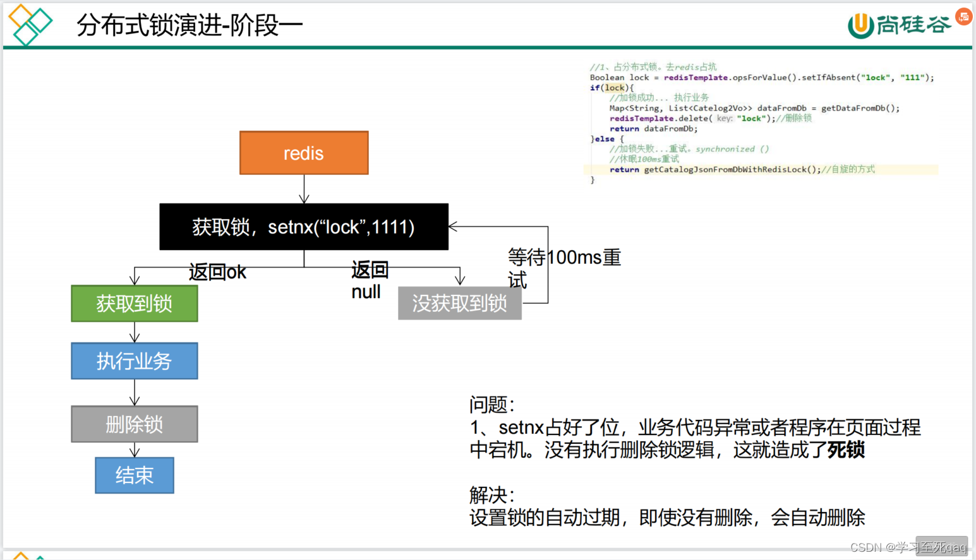Click the orange redis box
Image resolution: width=976 pixels, height=560 pixels.
coord(304,153)
